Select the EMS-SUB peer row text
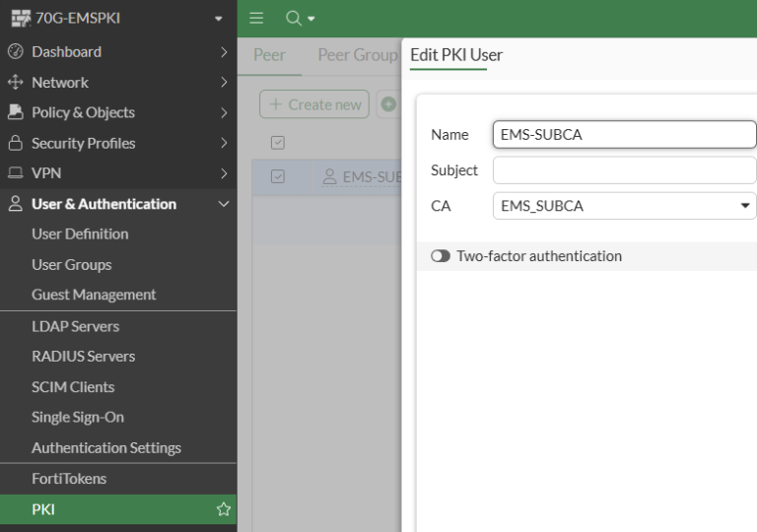The image size is (757, 532). (372, 177)
